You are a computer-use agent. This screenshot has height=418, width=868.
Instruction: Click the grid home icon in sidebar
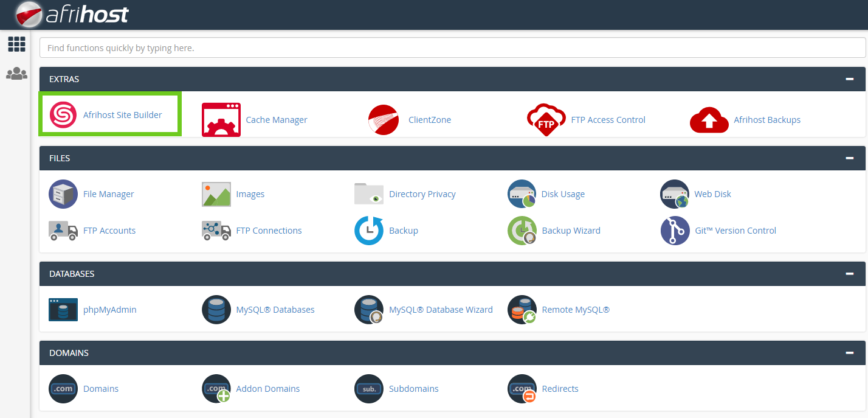tap(16, 44)
